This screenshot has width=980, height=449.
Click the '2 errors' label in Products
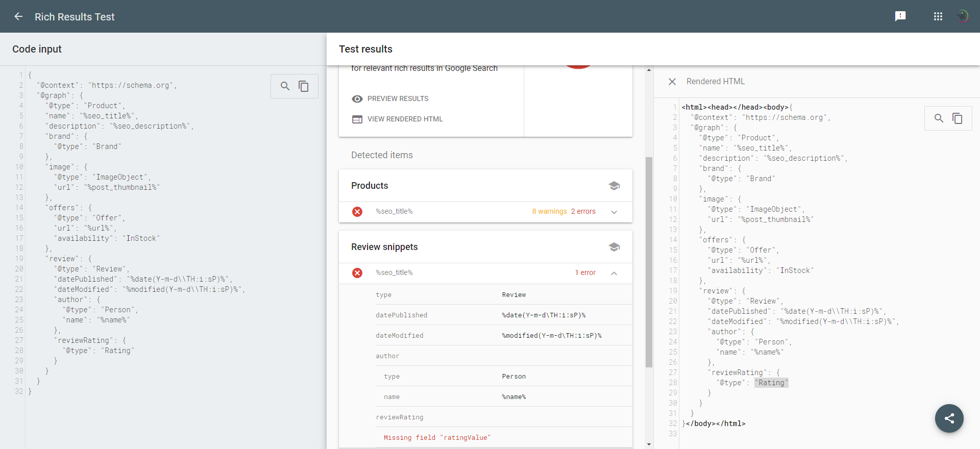point(583,211)
